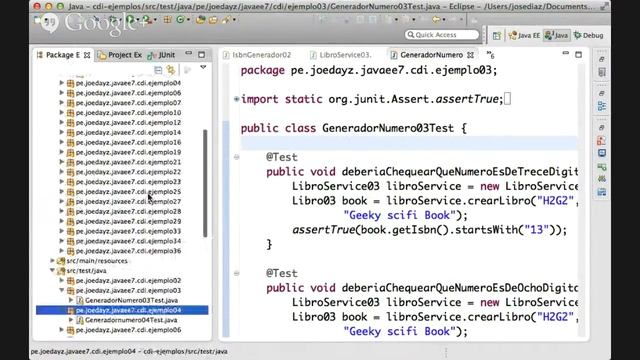Expand Generadornumero04Test.java node
Image resolution: width=640 pixels, height=360 pixels.
[x=71, y=320]
